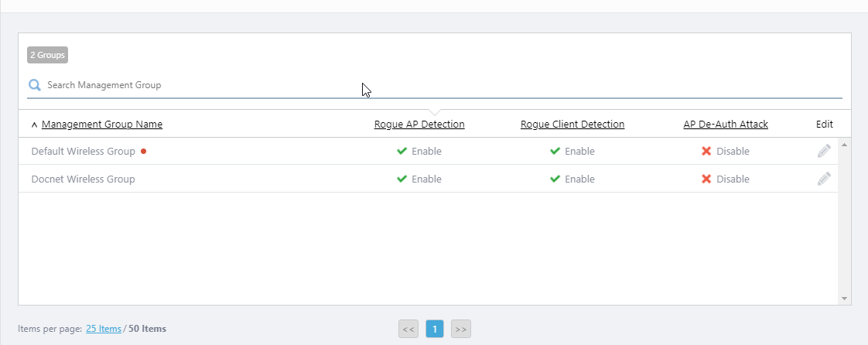The width and height of the screenshot is (868, 345).
Task: Sort by AP De-Auth Attack column
Action: [x=726, y=125]
